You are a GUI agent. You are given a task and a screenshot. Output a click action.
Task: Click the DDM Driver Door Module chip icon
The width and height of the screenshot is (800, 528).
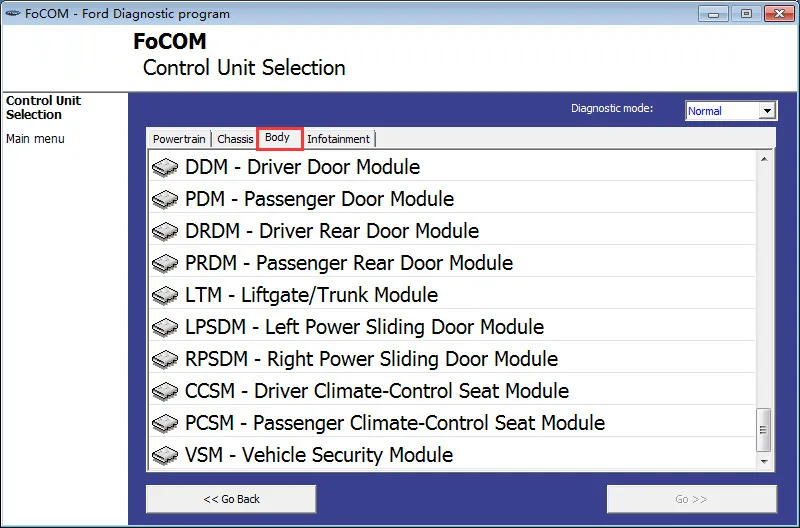(x=165, y=167)
